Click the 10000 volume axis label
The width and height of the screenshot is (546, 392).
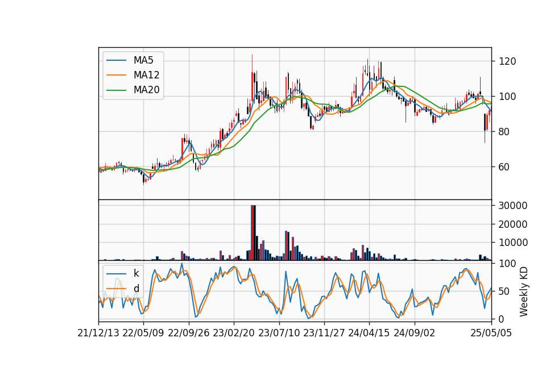point(513,243)
